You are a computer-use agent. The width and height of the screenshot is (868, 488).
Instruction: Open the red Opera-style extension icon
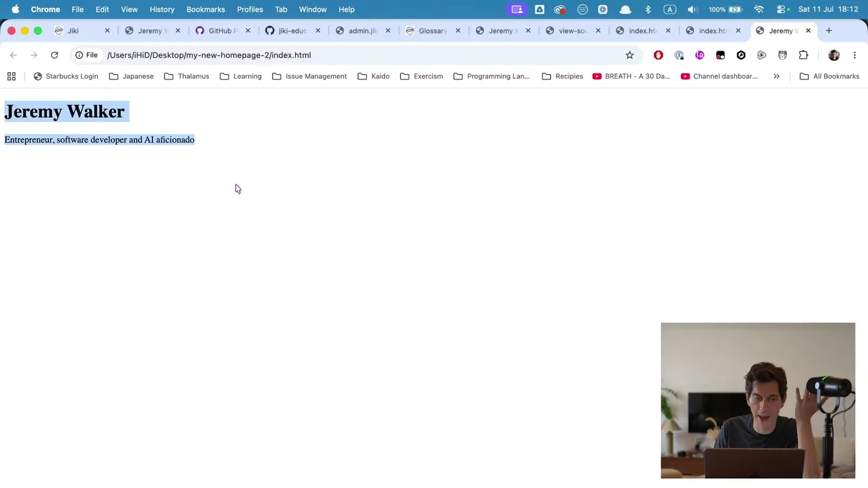coord(658,55)
